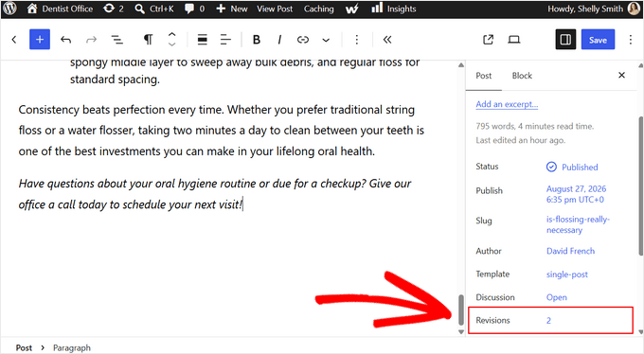This screenshot has width=644, height=354.
Task: Move block down with down chevron
Action: 172,44
